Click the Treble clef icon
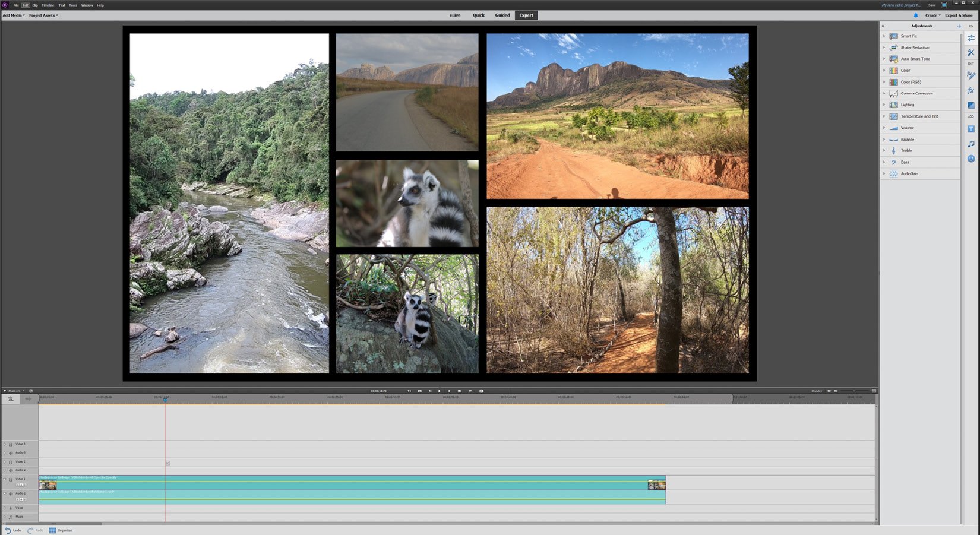 [x=893, y=151]
